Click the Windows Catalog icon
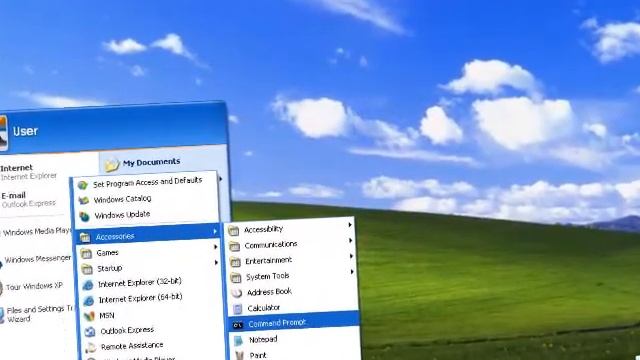 84,200
